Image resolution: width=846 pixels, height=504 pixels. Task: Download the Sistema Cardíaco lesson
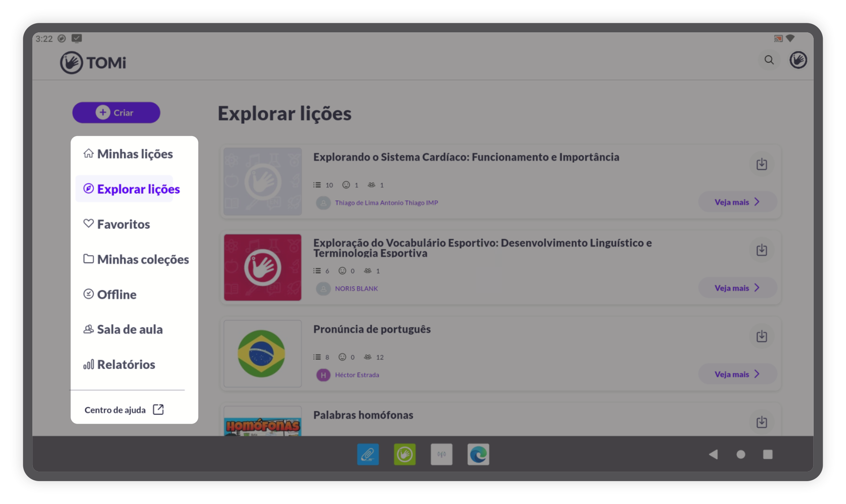762,164
